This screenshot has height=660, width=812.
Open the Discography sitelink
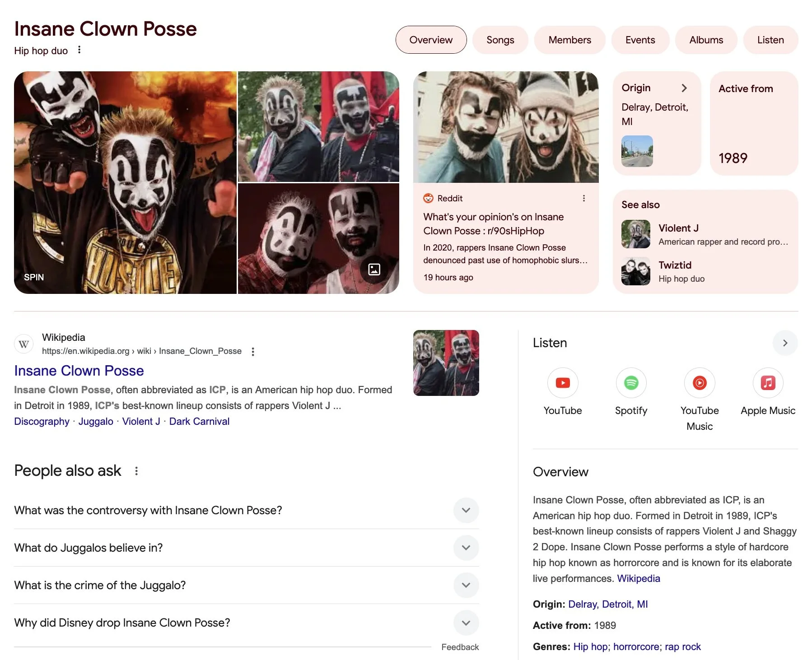[42, 421]
